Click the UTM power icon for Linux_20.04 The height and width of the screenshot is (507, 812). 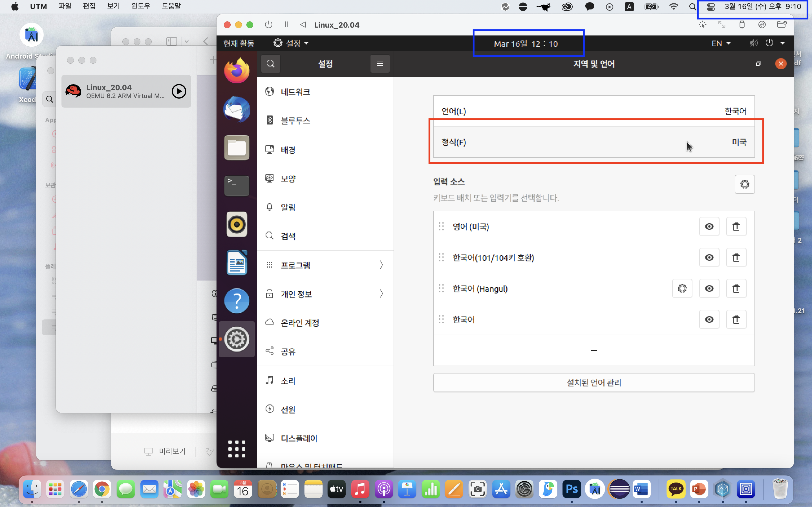tap(268, 25)
